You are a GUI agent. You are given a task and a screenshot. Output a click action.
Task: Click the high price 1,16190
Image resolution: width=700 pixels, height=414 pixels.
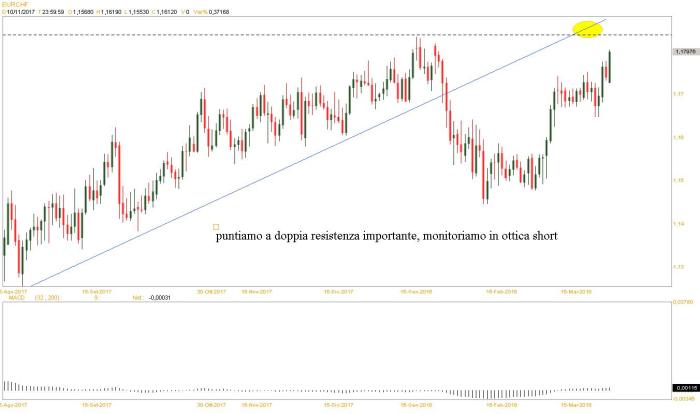point(111,12)
